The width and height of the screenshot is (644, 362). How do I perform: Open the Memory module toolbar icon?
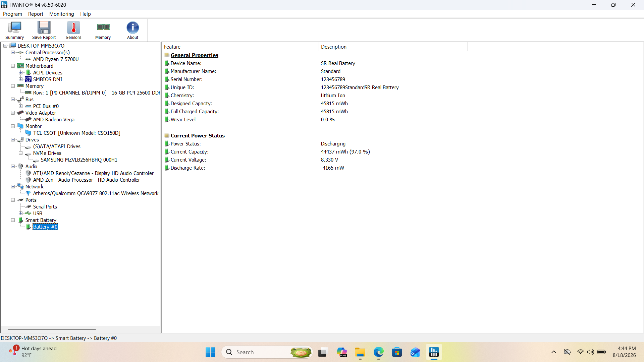103,27
